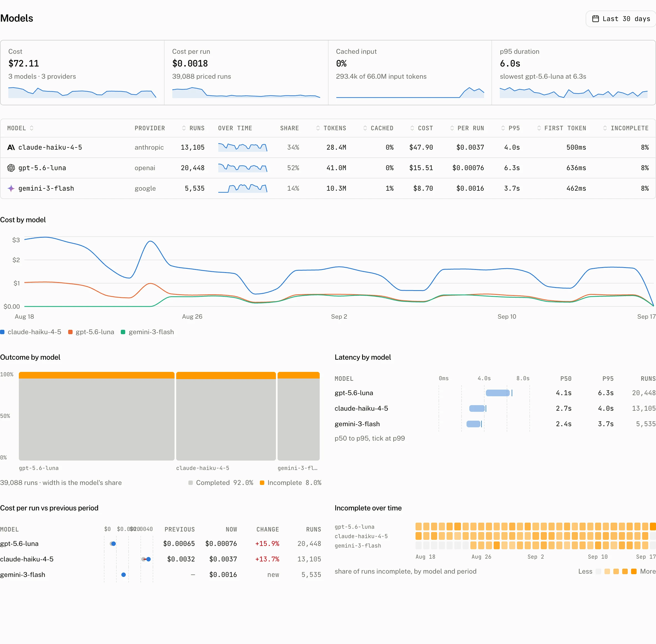Screen dimensions: 656x644
Task: Open gpt-5.6-luna row in models table
Action: click(x=328, y=168)
